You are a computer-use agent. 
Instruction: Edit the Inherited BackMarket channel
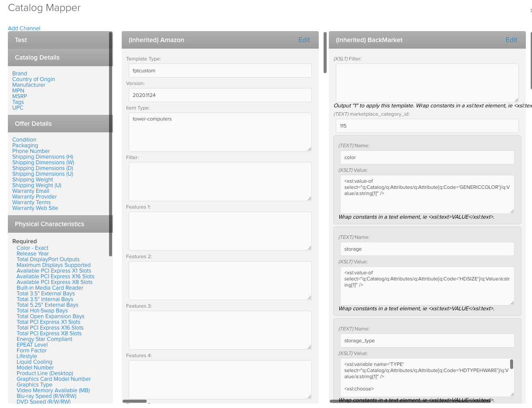(x=511, y=40)
